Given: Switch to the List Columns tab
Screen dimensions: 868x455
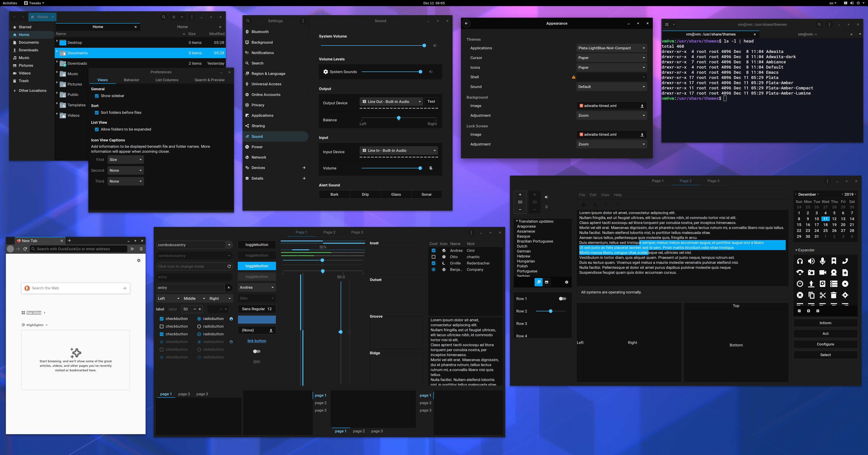Looking at the screenshot, I should click(167, 80).
